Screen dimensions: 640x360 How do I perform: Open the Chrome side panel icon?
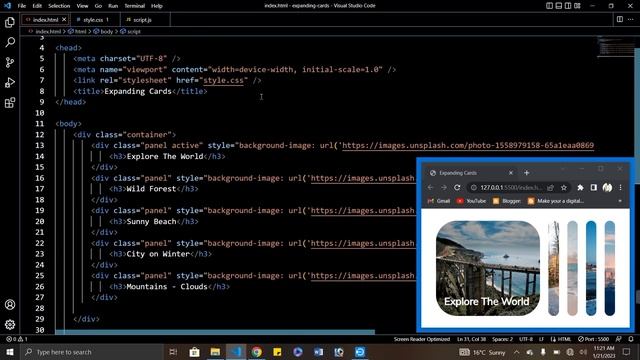coord(593,187)
